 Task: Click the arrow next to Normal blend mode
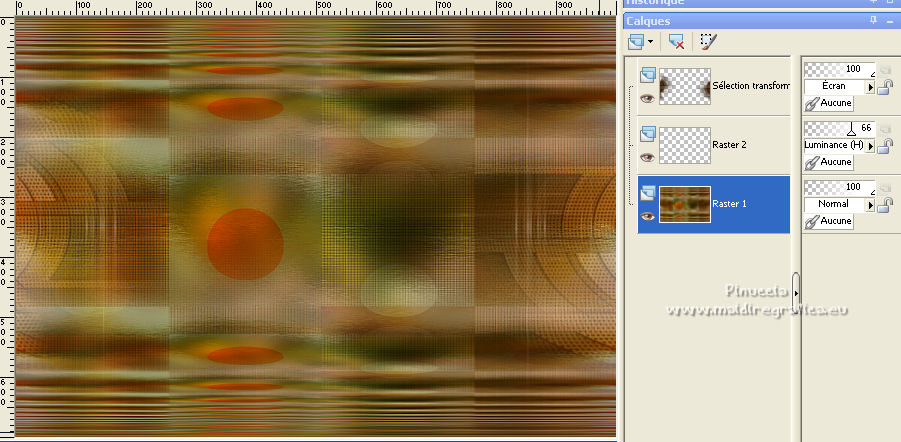point(871,205)
